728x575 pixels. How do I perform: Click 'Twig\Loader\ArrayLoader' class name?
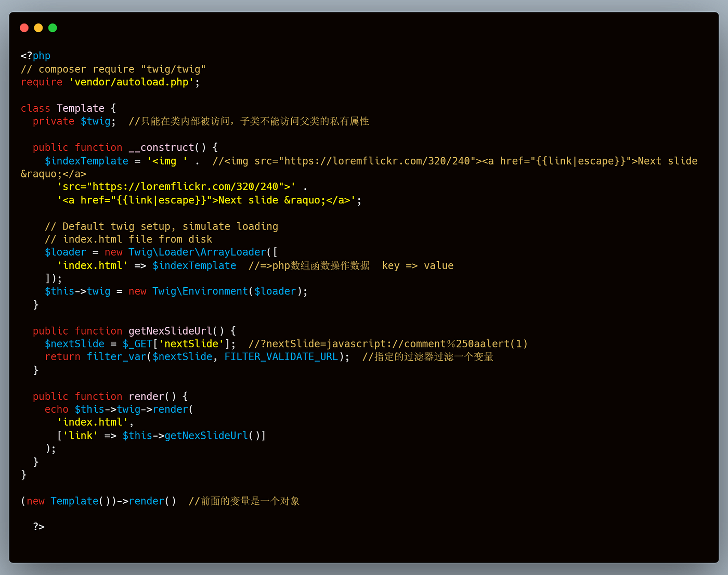(197, 252)
